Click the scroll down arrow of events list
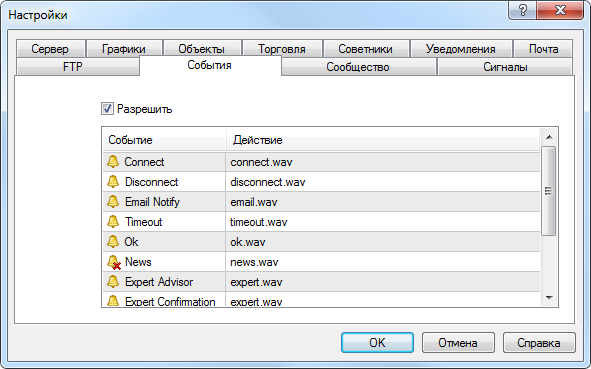Image resolution: width=591 pixels, height=369 pixels. (549, 298)
